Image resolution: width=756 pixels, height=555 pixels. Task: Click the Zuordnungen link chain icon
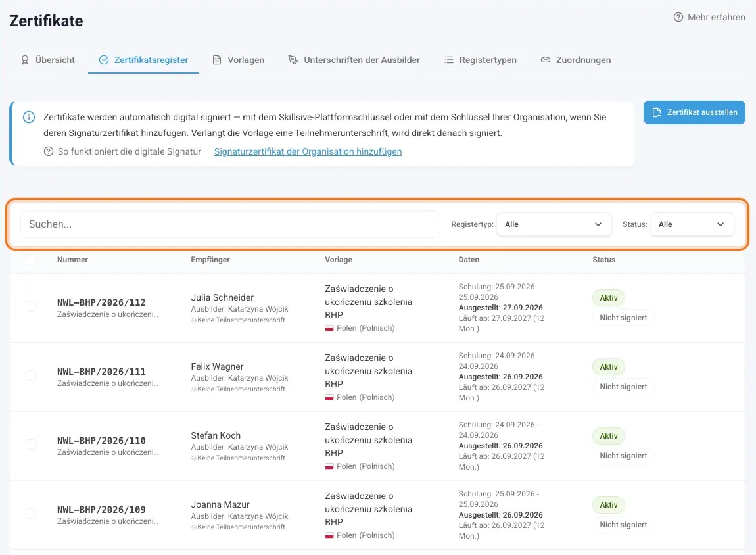[x=545, y=60]
